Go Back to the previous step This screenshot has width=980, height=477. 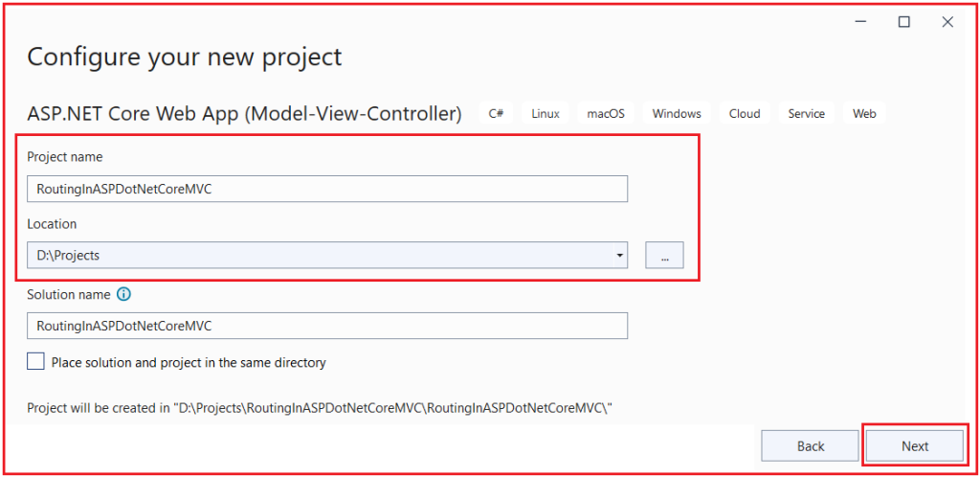810,446
